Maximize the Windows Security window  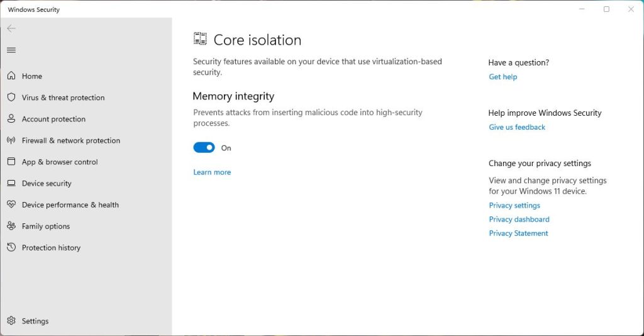pyautogui.click(x=606, y=9)
